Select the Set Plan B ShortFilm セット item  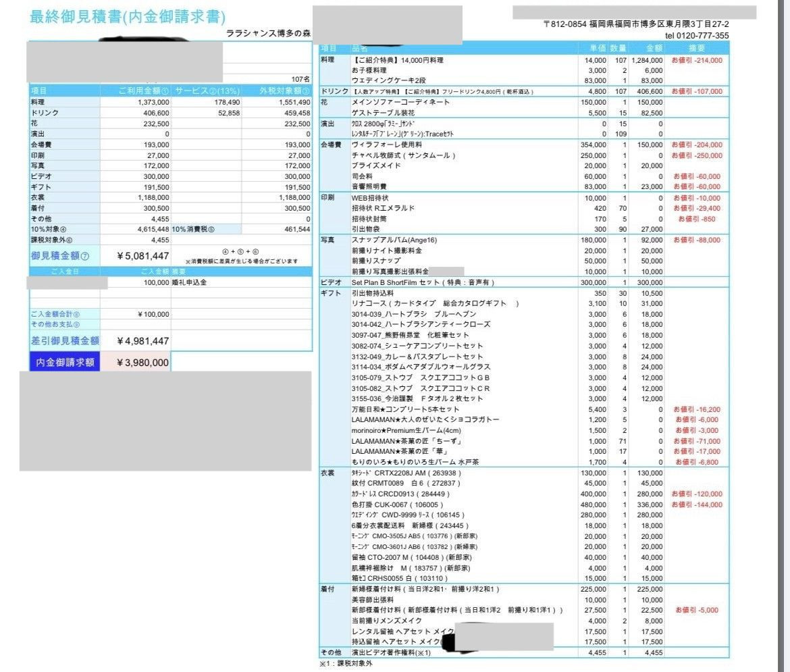tap(423, 282)
